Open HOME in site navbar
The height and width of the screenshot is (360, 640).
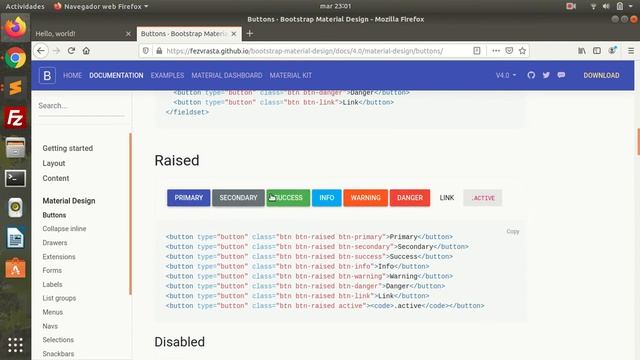72,76
